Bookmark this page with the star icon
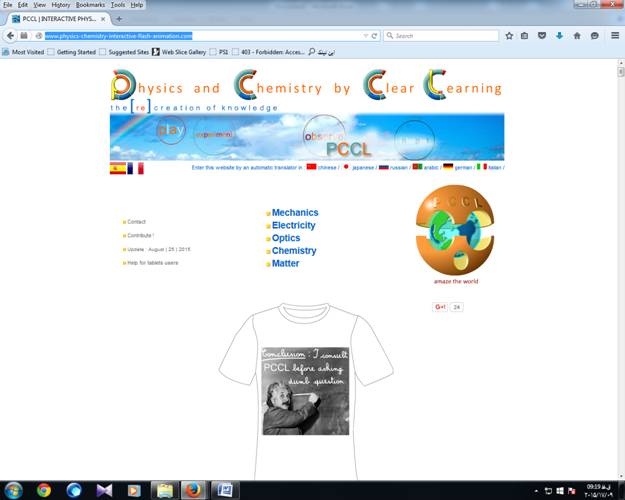Viewport: 625px width, 500px height. tap(509, 36)
